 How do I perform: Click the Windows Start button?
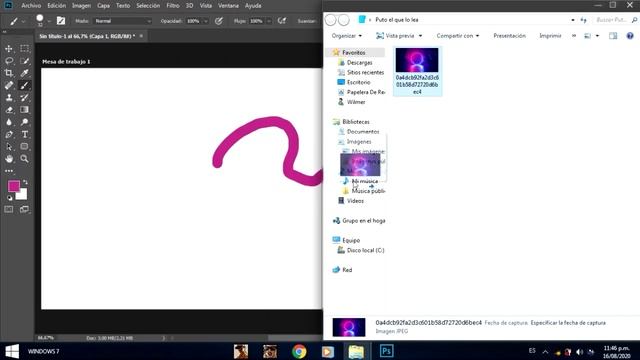(x=12, y=351)
